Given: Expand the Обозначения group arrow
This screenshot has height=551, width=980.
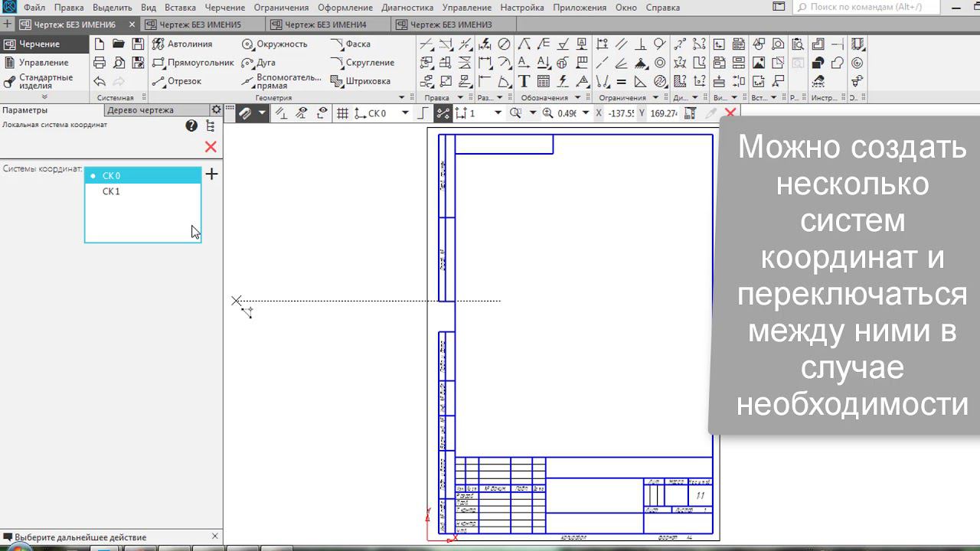Looking at the screenshot, I should click(x=576, y=98).
